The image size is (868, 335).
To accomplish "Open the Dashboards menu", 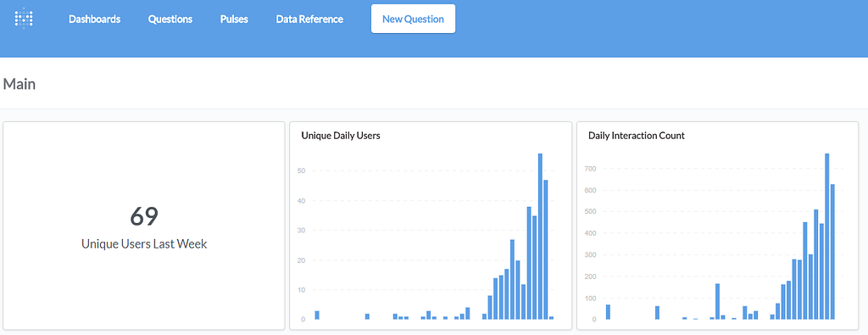I will coord(95,19).
